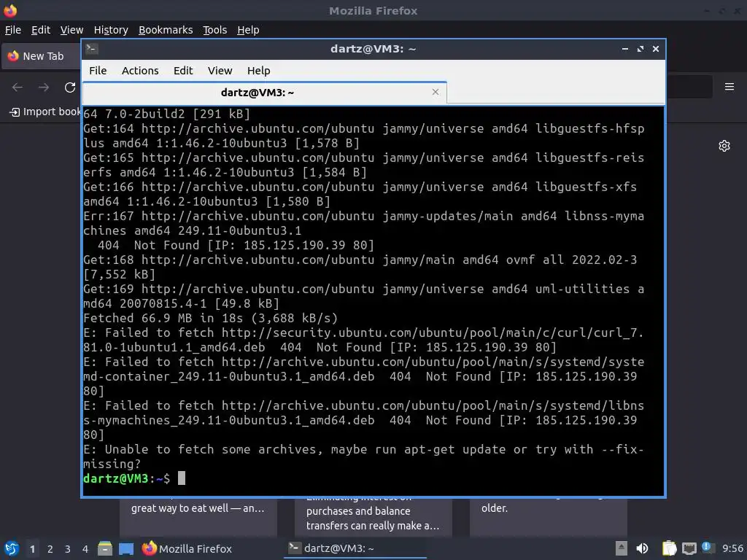747x560 pixels.
Task: Open Firefox History menu
Action: [111, 30]
